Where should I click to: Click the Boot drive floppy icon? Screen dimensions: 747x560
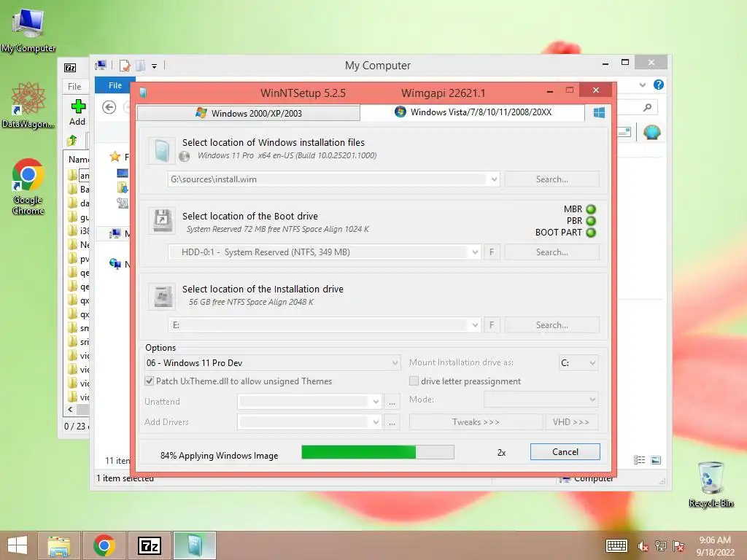162,220
